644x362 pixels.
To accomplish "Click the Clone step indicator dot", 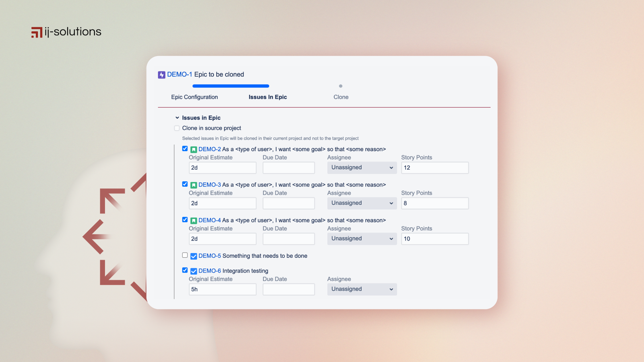I will pyautogui.click(x=341, y=86).
